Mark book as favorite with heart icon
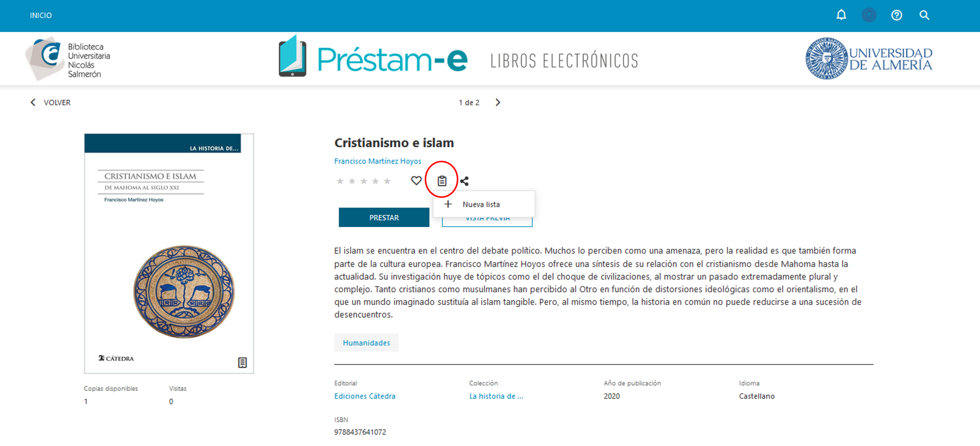The image size is (980, 446). click(416, 181)
